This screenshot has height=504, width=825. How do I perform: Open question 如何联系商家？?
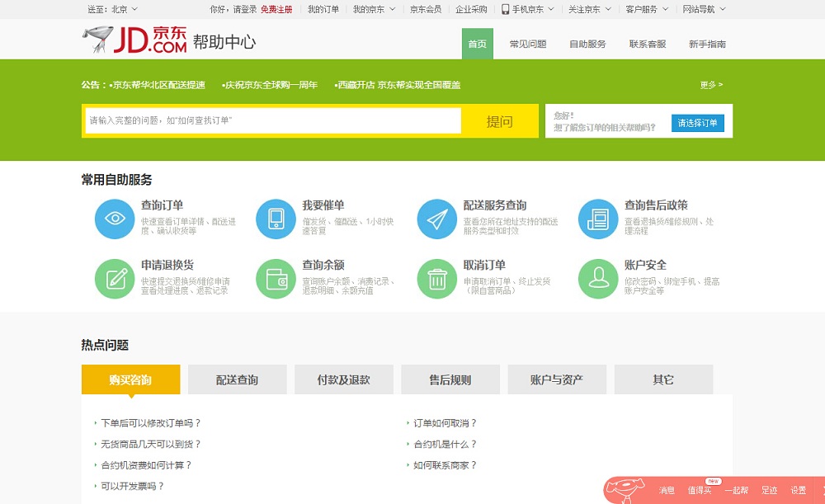(x=445, y=465)
